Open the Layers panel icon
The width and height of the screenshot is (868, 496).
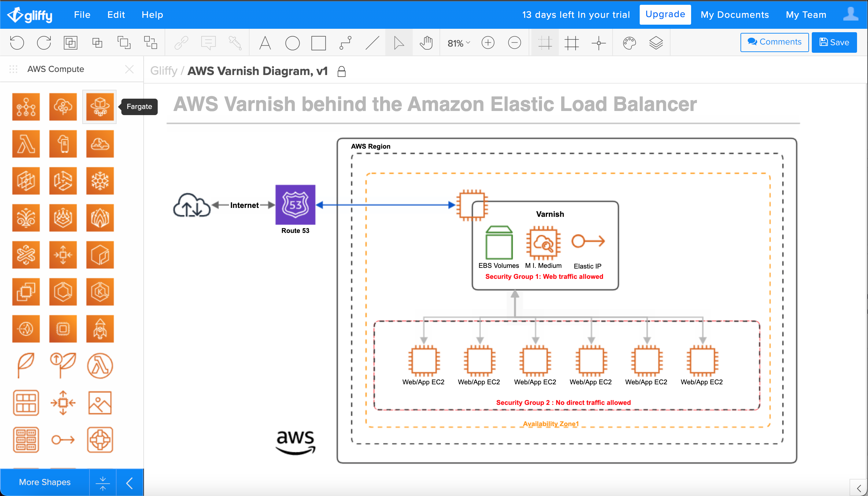coord(656,43)
